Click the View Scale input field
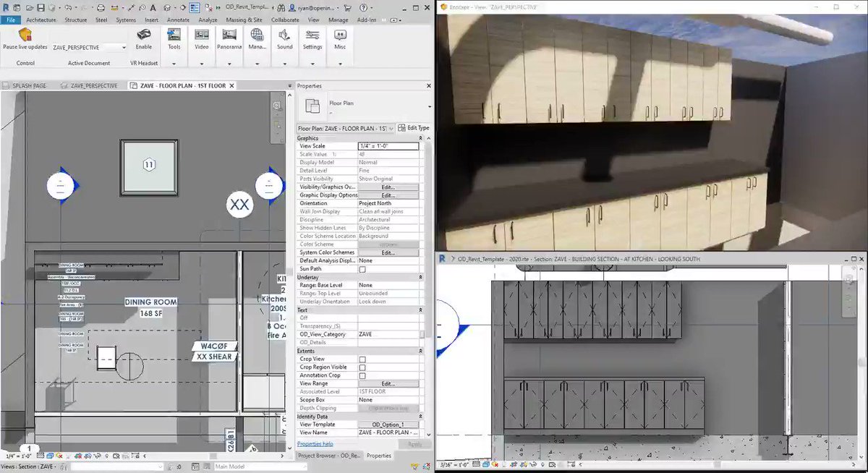This screenshot has width=868, height=473. (x=388, y=146)
